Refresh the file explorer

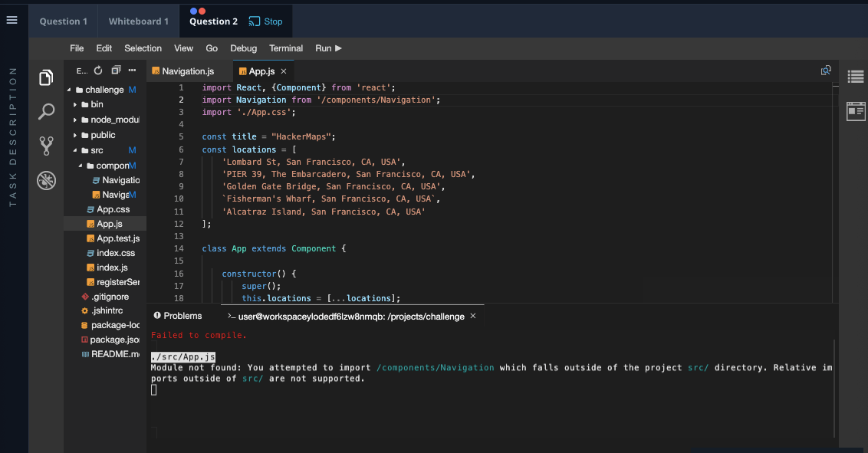[x=98, y=71]
